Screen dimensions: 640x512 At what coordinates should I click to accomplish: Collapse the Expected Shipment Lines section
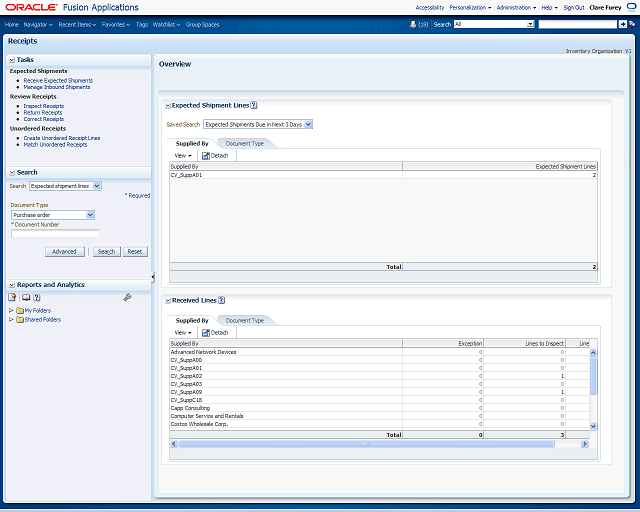point(167,104)
